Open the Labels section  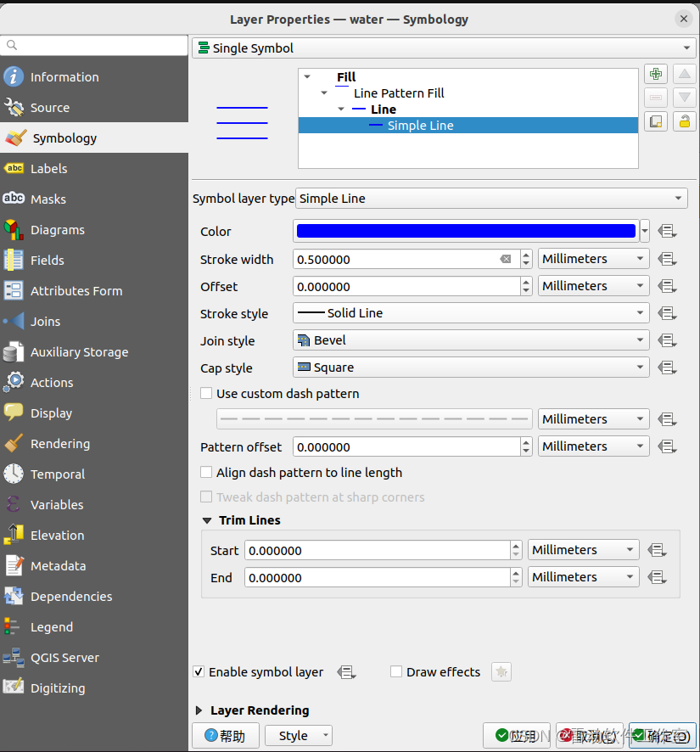pyautogui.click(x=94, y=169)
